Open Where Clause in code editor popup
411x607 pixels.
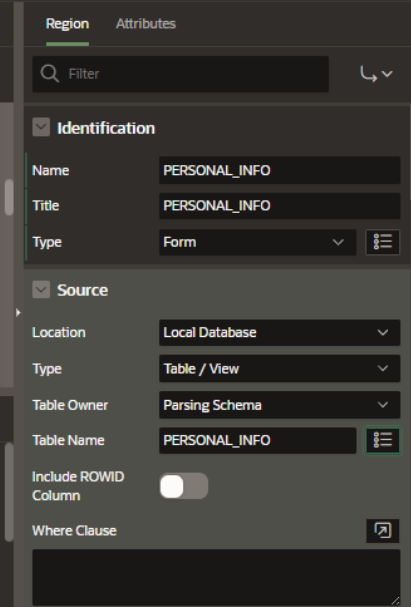pyautogui.click(x=383, y=530)
